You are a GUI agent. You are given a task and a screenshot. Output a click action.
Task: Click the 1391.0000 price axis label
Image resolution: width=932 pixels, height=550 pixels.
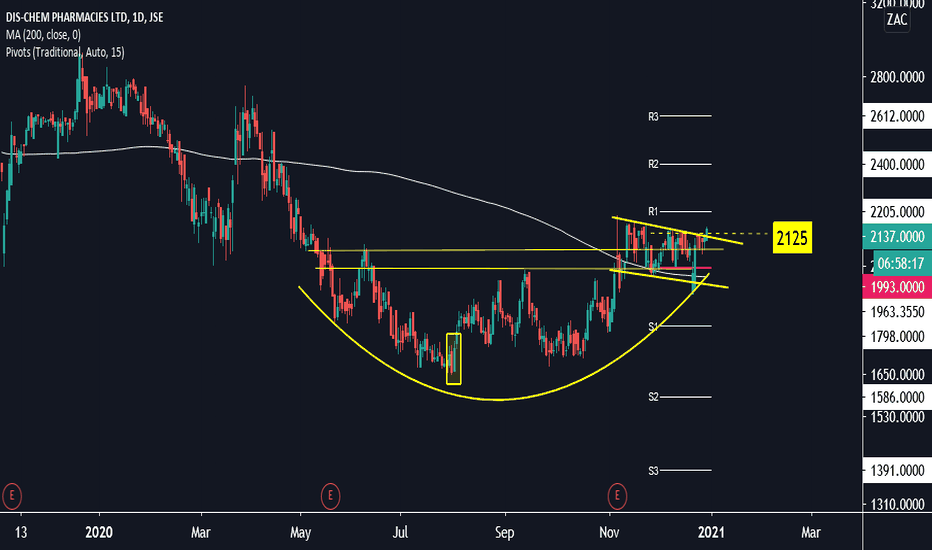point(897,471)
